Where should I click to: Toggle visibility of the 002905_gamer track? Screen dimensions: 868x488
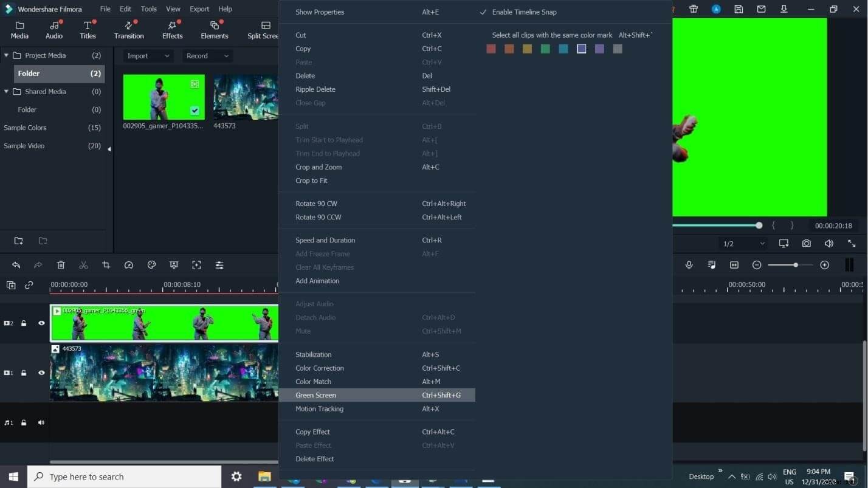click(x=41, y=323)
